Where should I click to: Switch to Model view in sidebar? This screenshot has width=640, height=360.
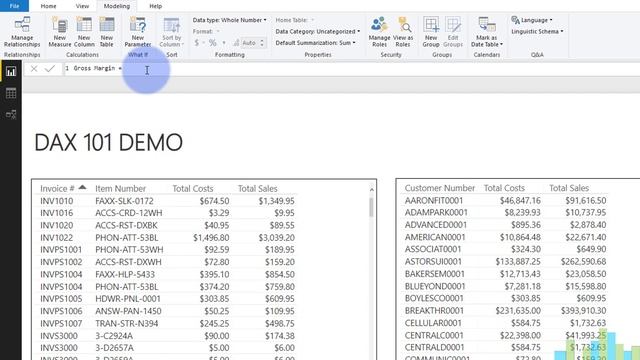click(x=11, y=114)
